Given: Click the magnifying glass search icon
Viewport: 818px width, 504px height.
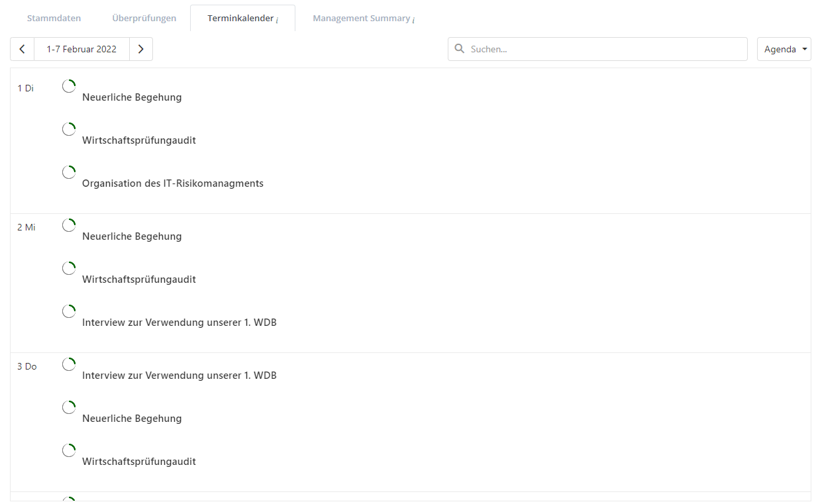Looking at the screenshot, I should 460,49.
